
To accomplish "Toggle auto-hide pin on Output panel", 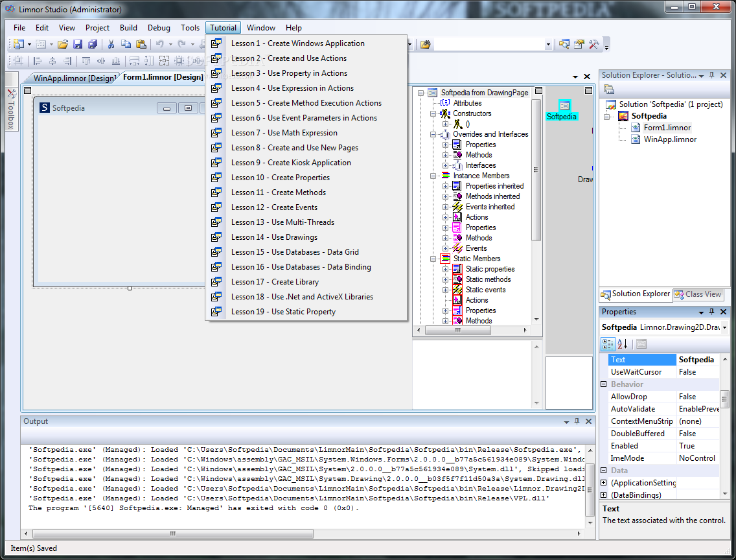I will (577, 421).
